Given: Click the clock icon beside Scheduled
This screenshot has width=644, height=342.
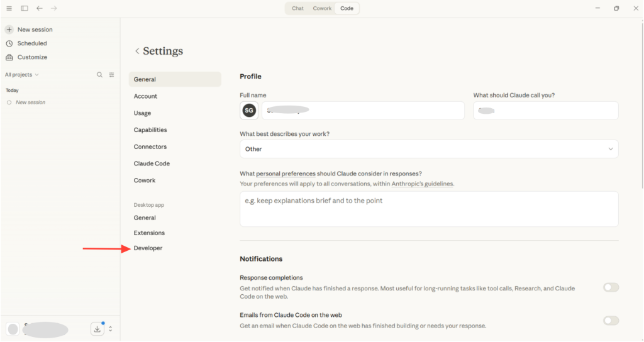Looking at the screenshot, I should pos(9,43).
